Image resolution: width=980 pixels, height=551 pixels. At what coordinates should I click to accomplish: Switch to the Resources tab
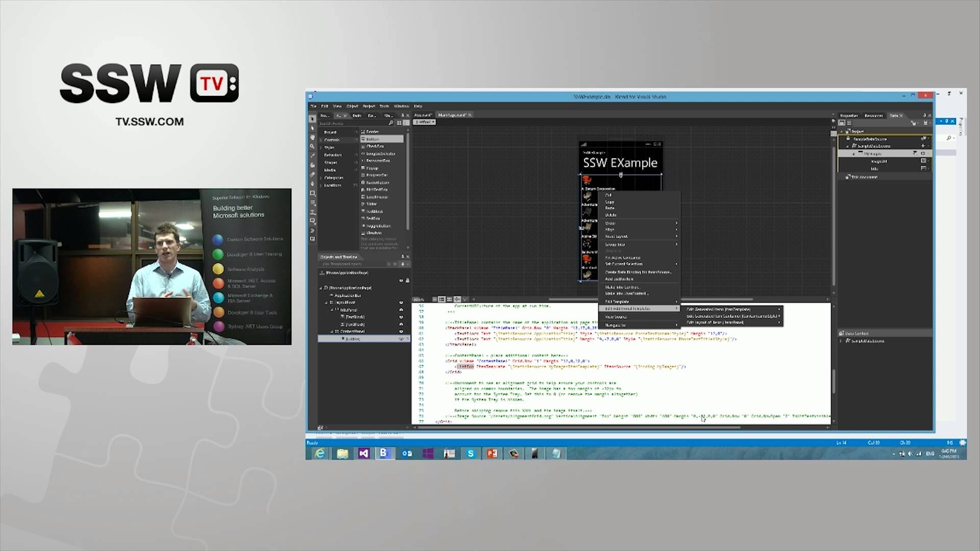[874, 115]
